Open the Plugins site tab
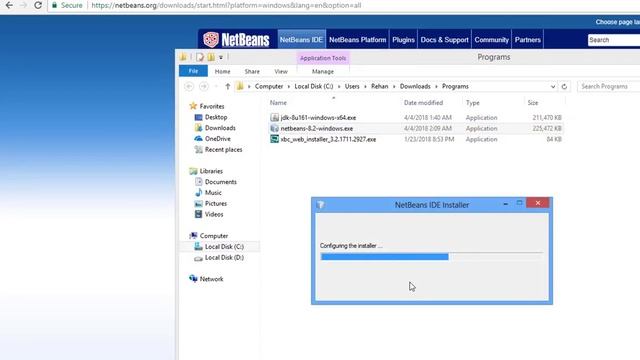The width and height of the screenshot is (640, 360). pos(403,40)
